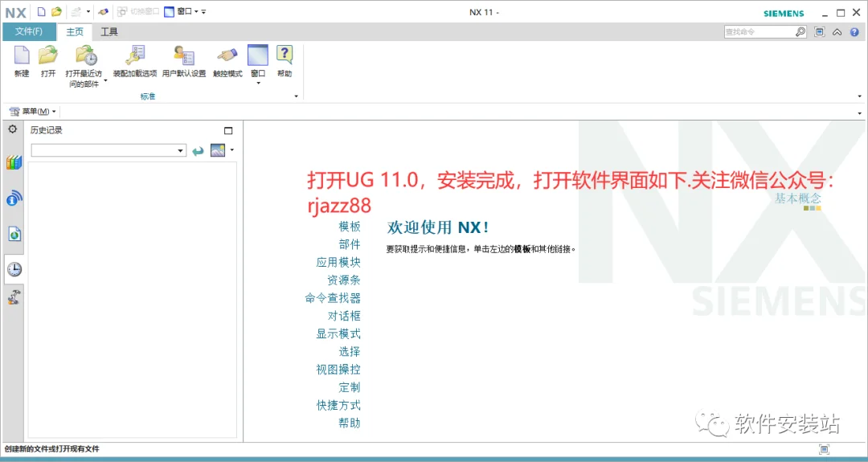Open the 对话框 welcome link
The height and width of the screenshot is (462, 868).
(344, 316)
